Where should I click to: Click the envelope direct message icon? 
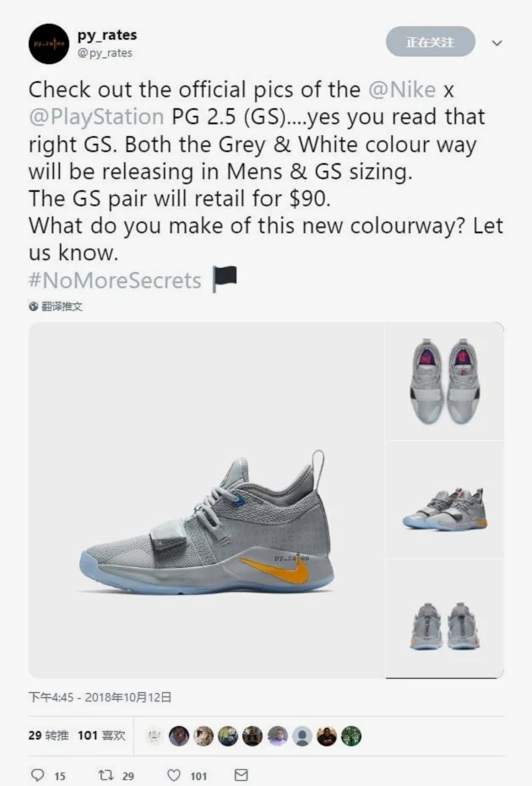point(241,775)
